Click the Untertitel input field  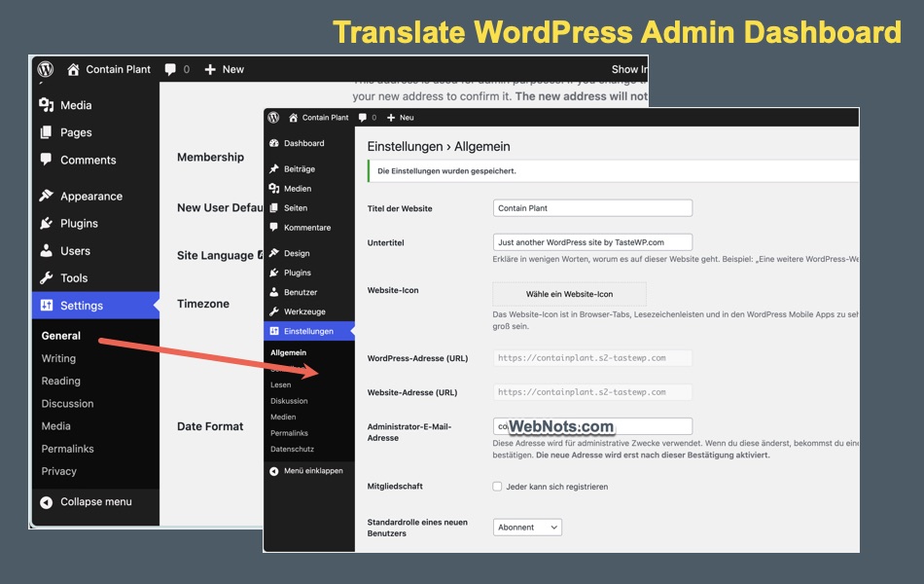coord(592,241)
